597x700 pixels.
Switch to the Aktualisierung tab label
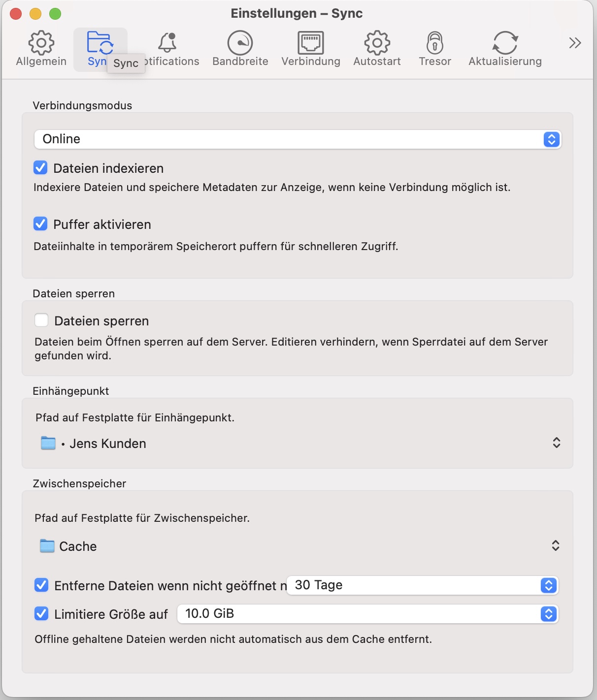point(505,62)
